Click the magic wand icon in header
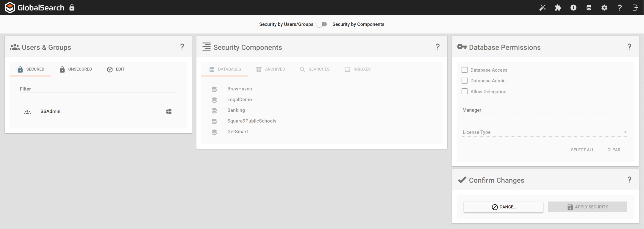 pos(542,8)
